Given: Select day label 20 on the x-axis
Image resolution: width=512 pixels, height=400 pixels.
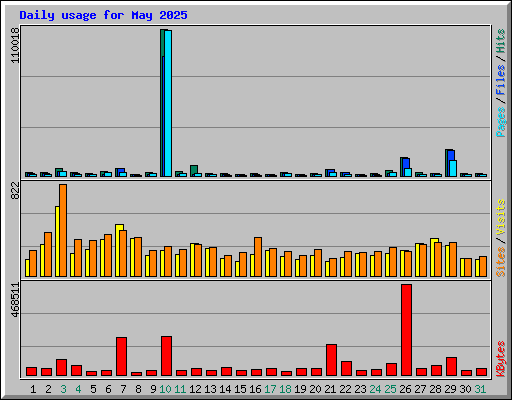Looking at the screenshot, I should 316,389.
